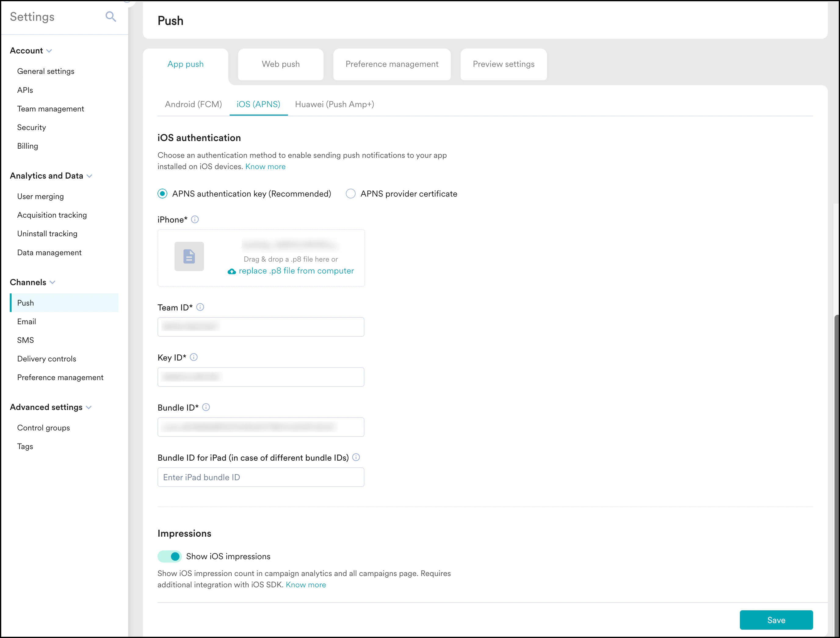Click info icon beside Bundle ID
This screenshot has width=840, height=638.
206,408
